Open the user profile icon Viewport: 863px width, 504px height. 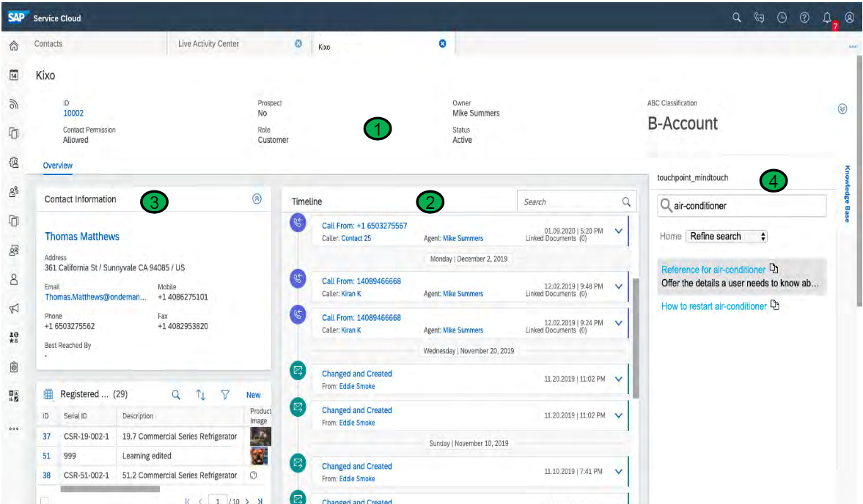click(x=850, y=18)
